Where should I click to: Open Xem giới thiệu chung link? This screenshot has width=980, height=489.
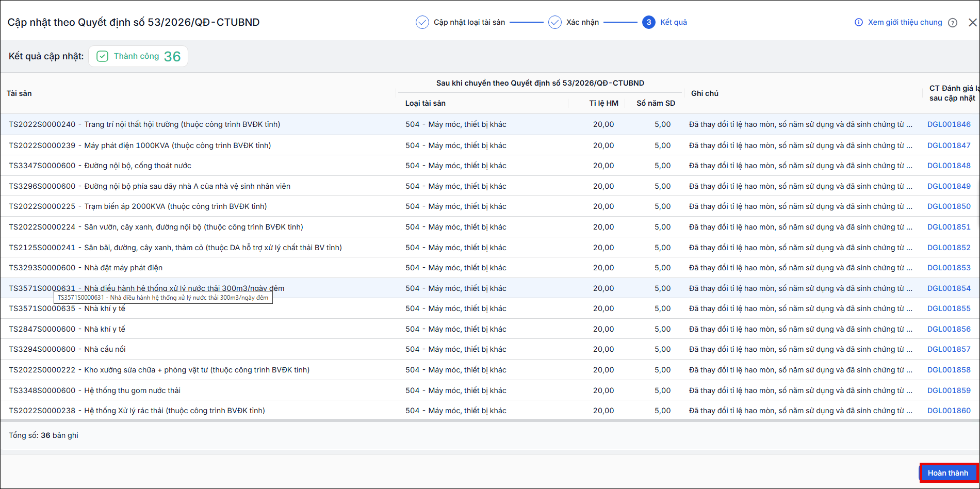click(x=905, y=22)
